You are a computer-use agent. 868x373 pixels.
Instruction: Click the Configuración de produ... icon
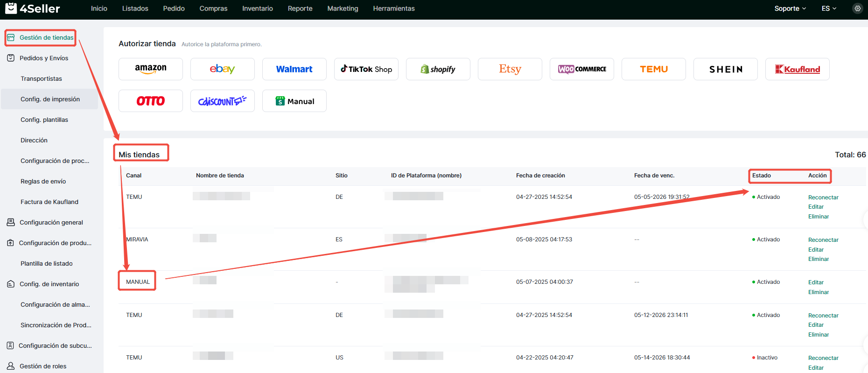(11, 243)
